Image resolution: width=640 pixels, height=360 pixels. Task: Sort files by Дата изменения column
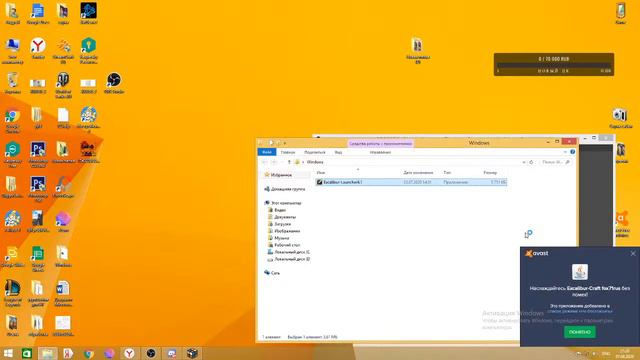(418, 173)
